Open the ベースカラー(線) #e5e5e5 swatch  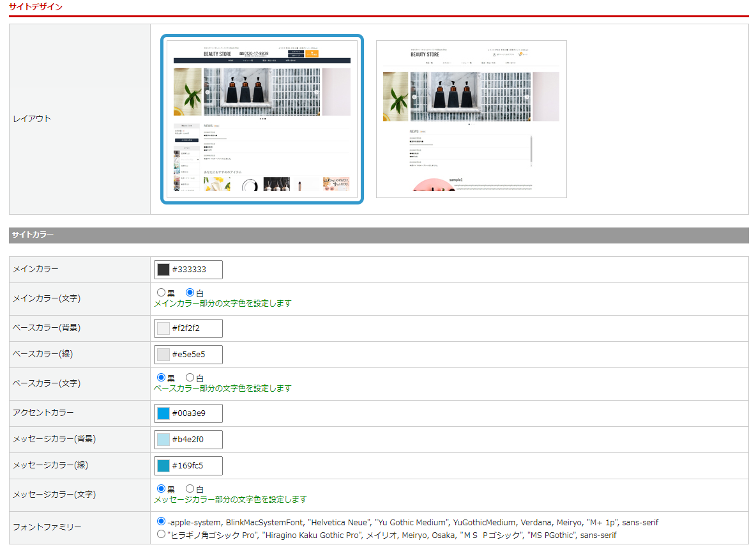click(163, 355)
